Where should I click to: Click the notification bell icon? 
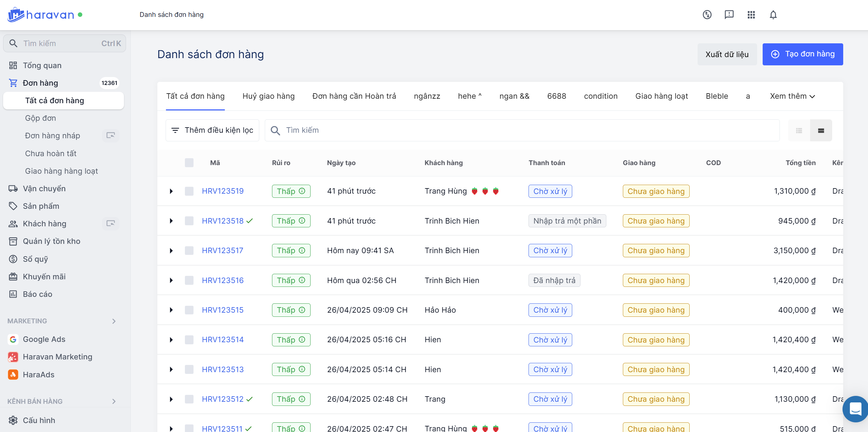click(x=773, y=15)
